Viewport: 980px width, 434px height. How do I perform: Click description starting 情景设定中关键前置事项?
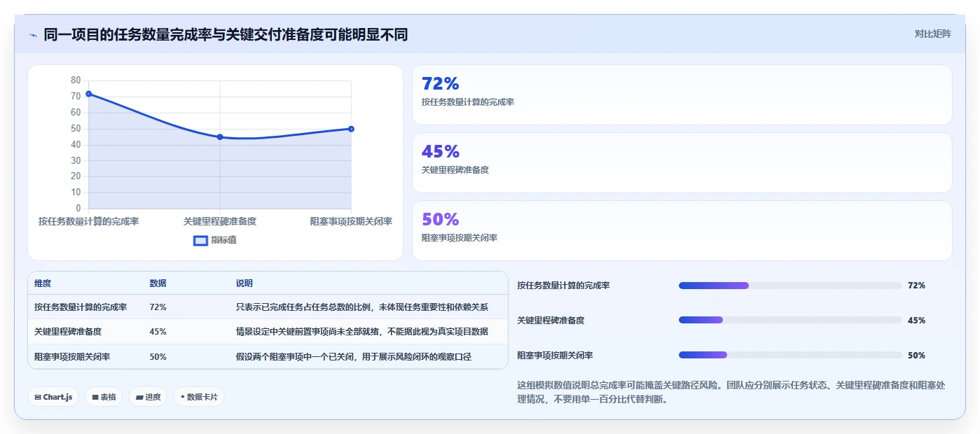362,332
